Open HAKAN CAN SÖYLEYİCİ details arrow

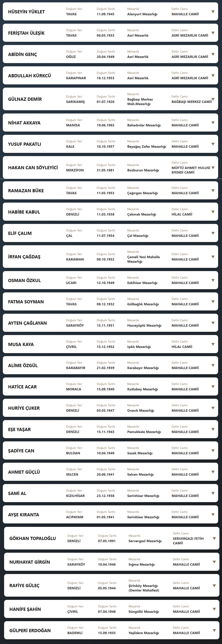213,168
